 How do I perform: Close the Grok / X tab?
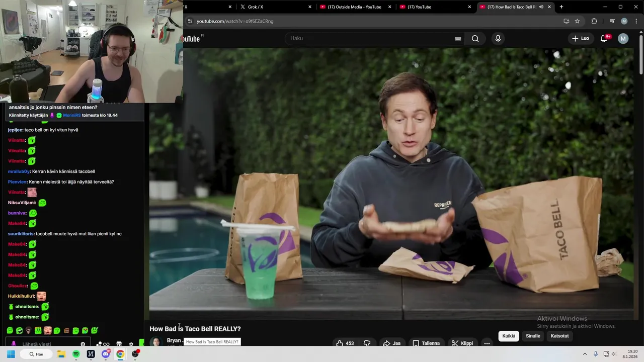[310, 7]
